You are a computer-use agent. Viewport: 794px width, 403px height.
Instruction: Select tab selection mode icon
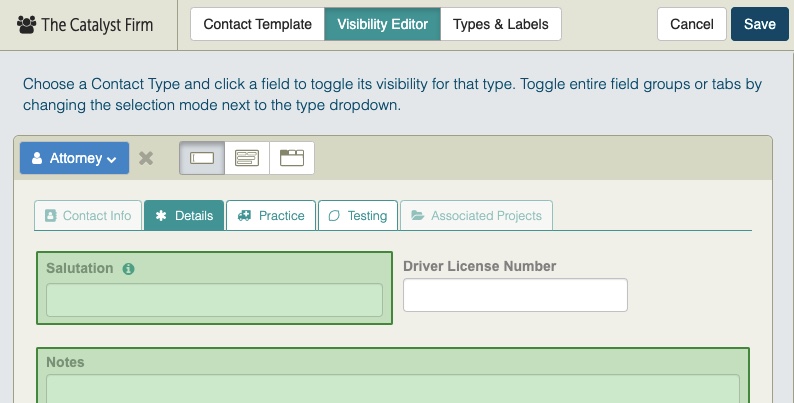coord(292,158)
